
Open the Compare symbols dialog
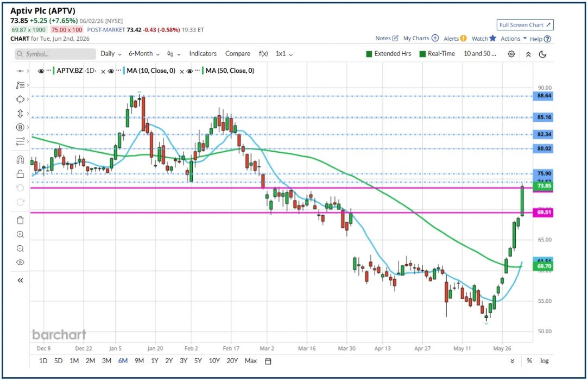pos(238,54)
